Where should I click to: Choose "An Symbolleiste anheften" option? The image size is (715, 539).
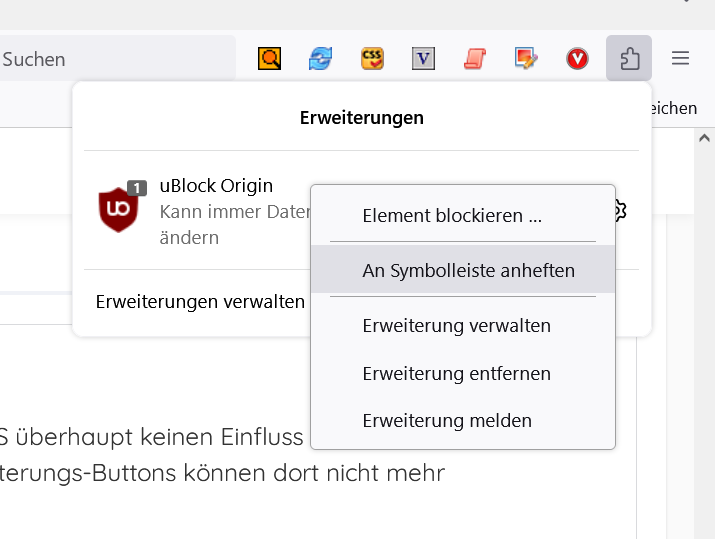(468, 270)
